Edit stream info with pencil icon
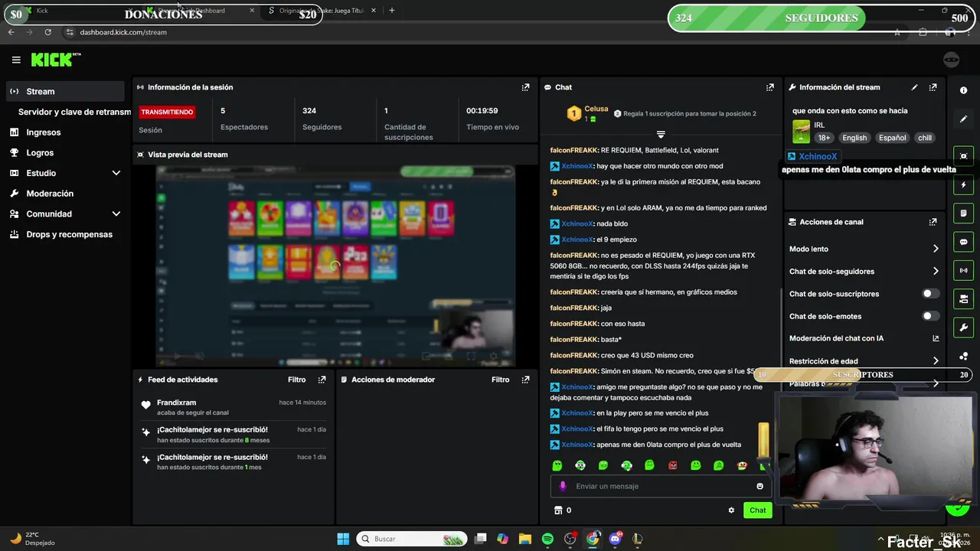 coord(914,87)
